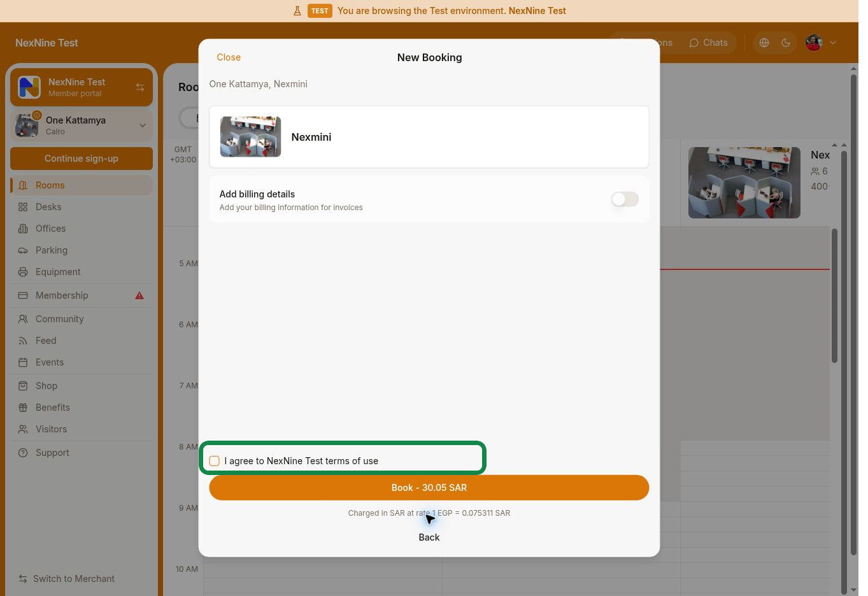Click the user avatar picture

[x=814, y=43]
